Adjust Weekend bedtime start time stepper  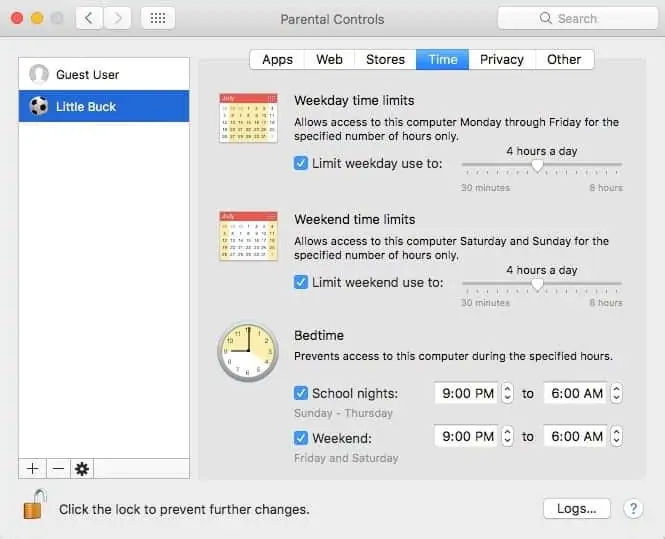click(x=507, y=436)
